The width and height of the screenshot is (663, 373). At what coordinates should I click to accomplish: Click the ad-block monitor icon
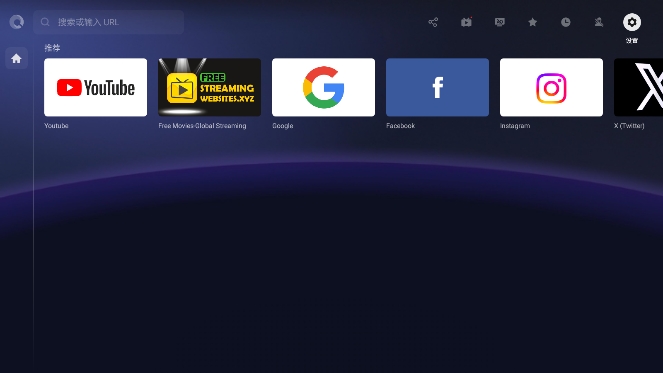(x=499, y=22)
